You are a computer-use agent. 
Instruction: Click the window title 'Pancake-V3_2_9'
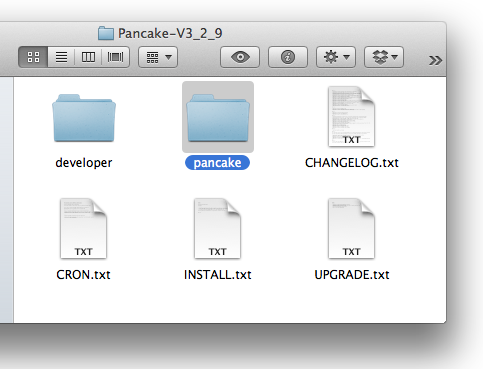click(x=170, y=33)
